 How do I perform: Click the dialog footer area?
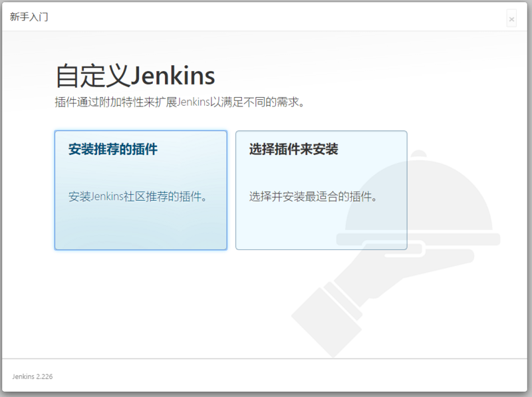(x=266, y=376)
